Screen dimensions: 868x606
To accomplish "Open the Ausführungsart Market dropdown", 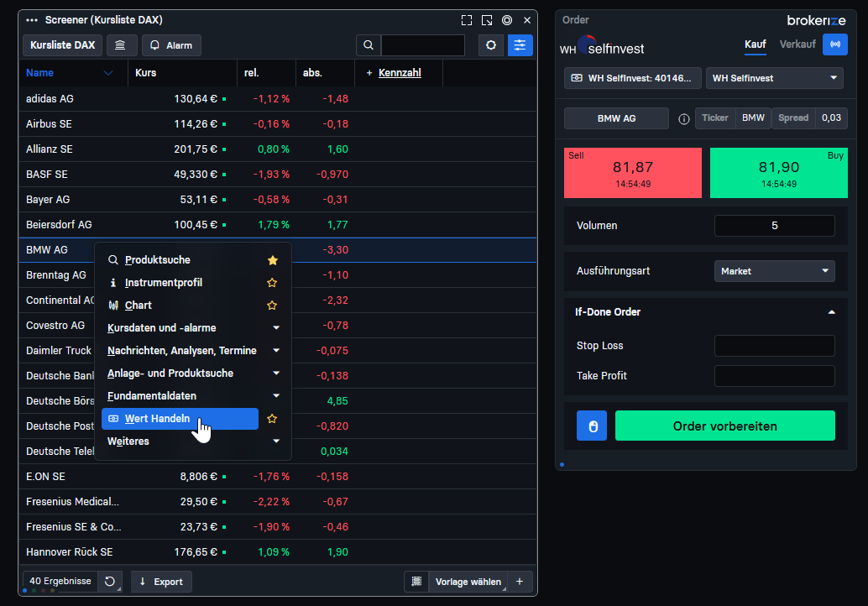I will (775, 271).
